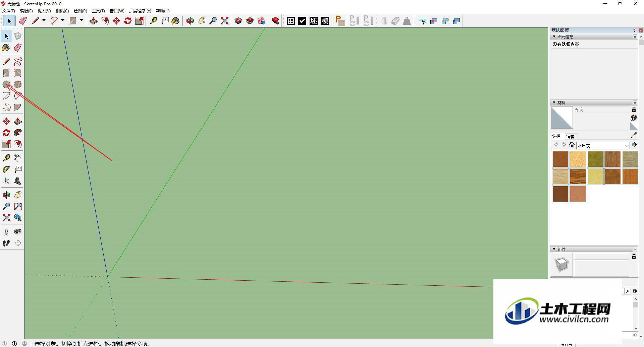Select the Axes tool
Viewport: 644px width, 347px height.
[6, 181]
